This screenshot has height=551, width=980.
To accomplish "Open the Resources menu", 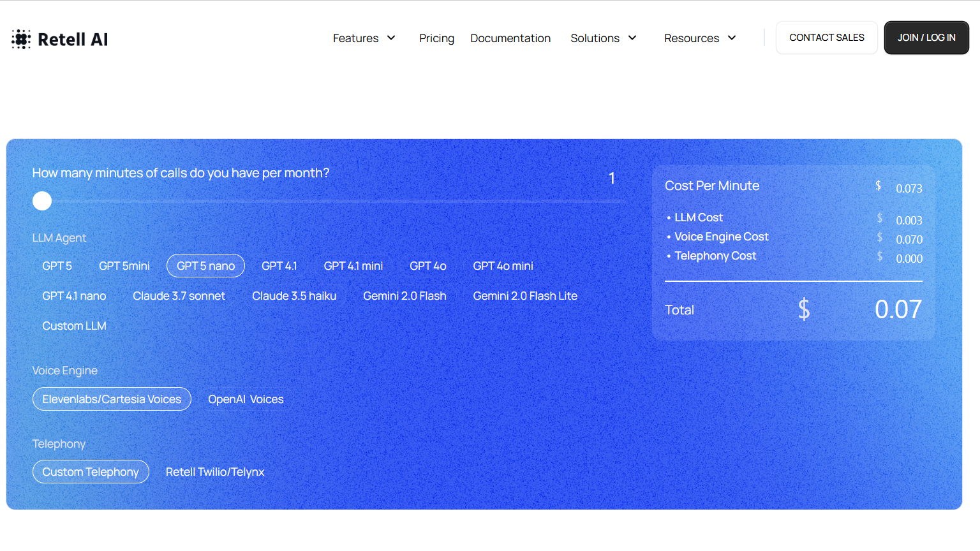I will coord(692,38).
